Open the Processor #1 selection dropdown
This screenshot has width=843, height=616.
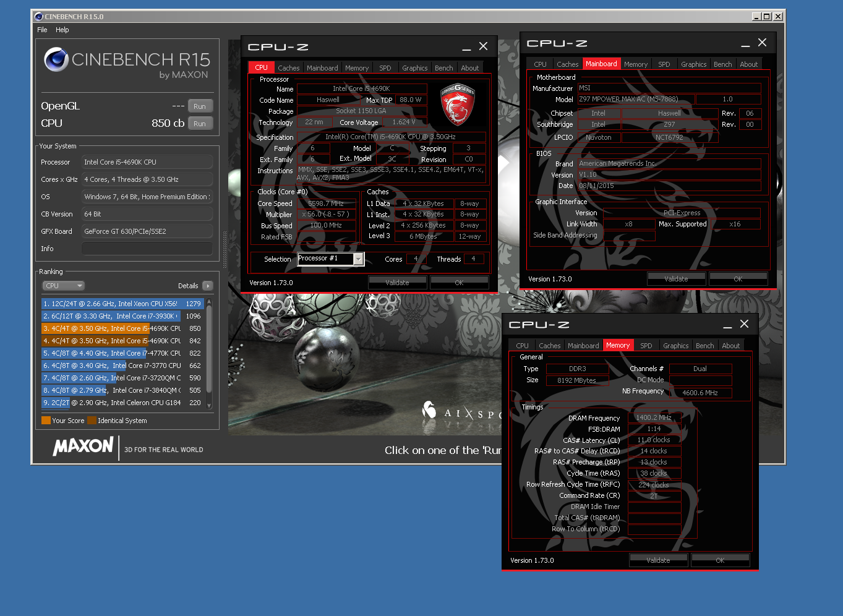pyautogui.click(x=358, y=259)
